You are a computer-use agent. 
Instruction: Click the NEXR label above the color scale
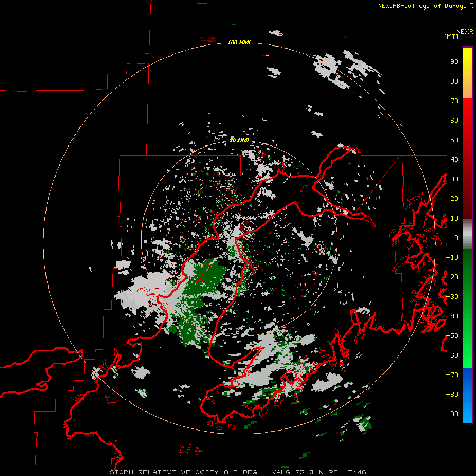point(464,32)
